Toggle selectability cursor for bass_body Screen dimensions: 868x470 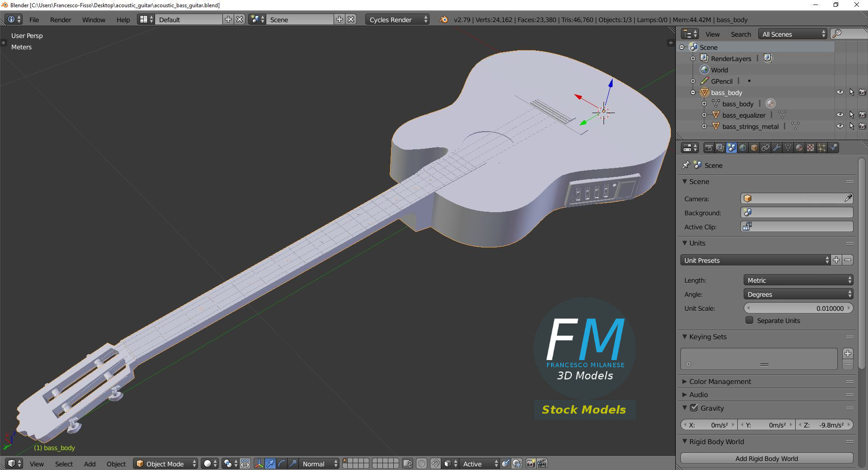pyautogui.click(x=852, y=92)
